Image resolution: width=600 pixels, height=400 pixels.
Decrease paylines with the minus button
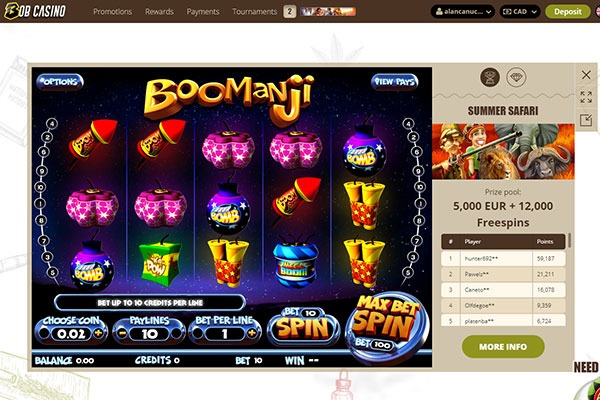(x=122, y=333)
